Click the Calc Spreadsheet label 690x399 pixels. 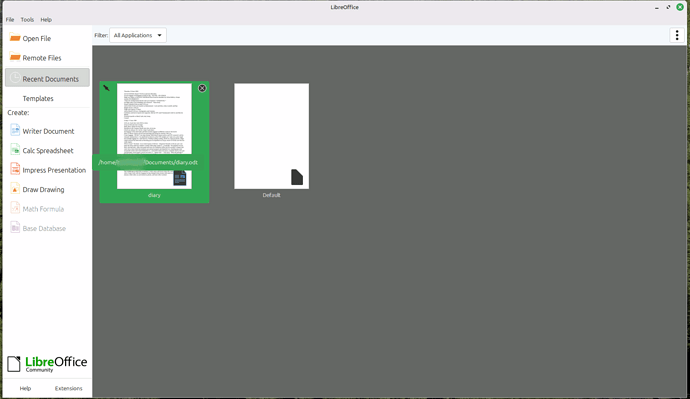48,150
